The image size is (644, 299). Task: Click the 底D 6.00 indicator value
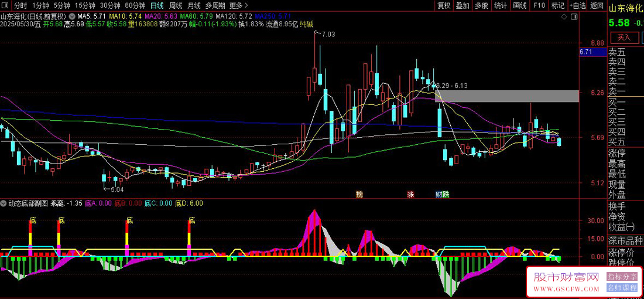(189, 203)
